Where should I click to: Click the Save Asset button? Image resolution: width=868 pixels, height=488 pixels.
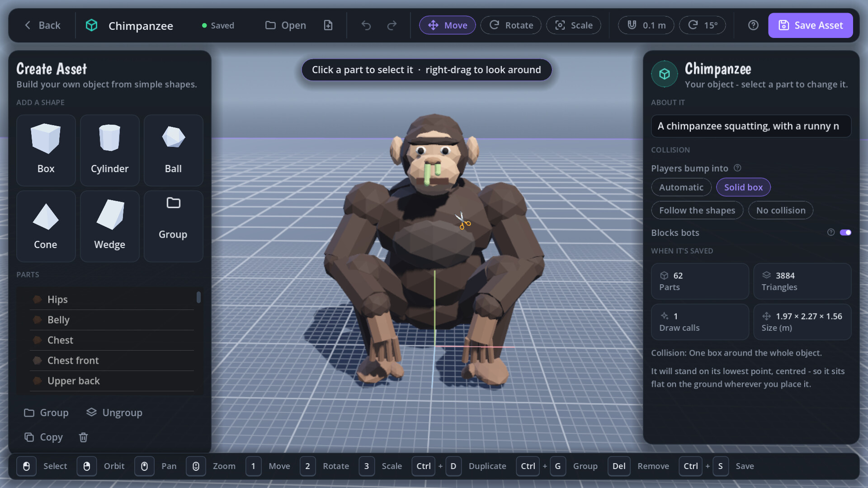point(811,25)
